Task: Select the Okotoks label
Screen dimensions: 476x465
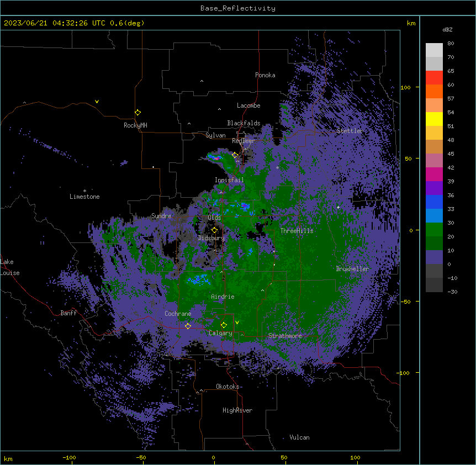Action: pyautogui.click(x=228, y=387)
